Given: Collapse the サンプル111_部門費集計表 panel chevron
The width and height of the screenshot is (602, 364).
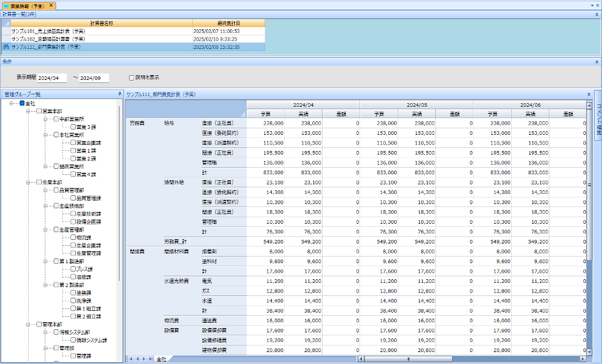Looking at the screenshot, I should tap(589, 94).
